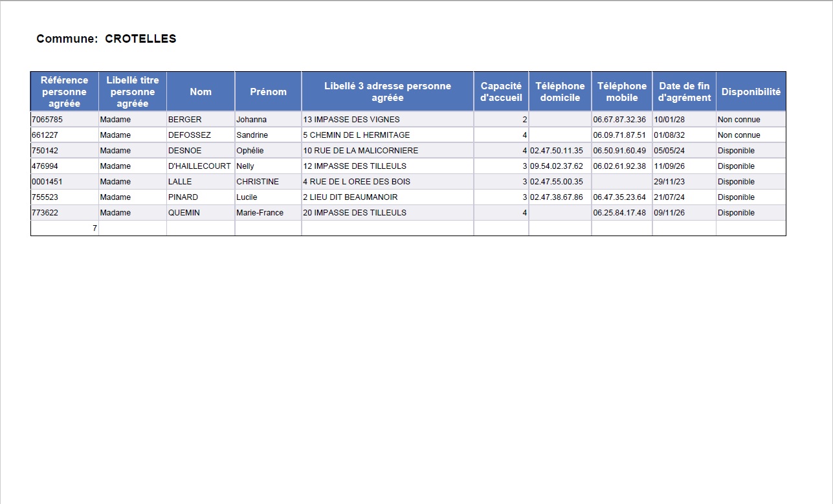This screenshot has height=504, width=833.
Task: Select mobile number 06.09.71.87.51
Action: click(619, 135)
